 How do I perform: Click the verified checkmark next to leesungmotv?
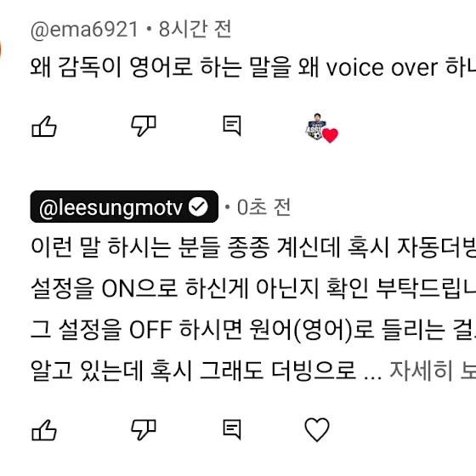(198, 207)
